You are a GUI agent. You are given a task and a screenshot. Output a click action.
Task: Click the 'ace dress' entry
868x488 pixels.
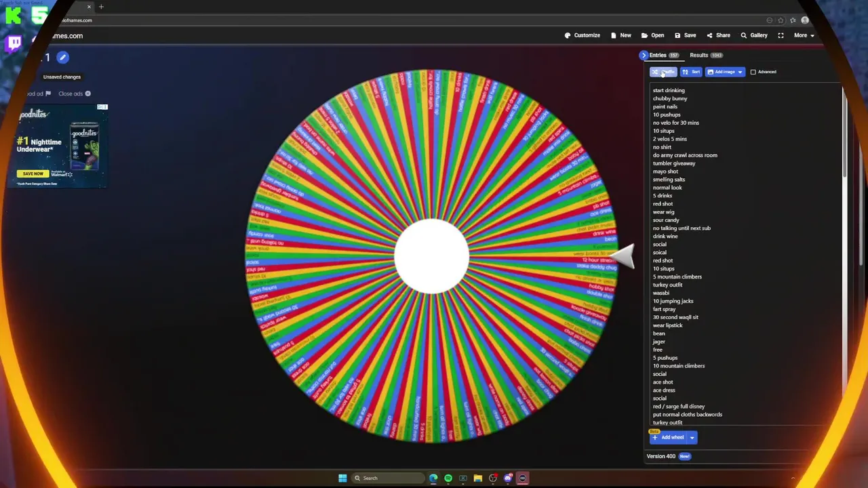click(x=664, y=390)
